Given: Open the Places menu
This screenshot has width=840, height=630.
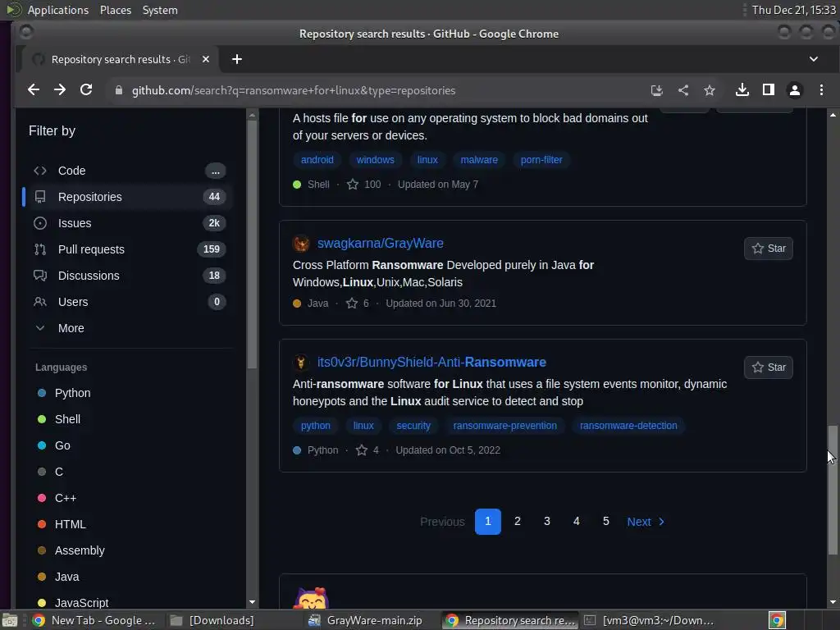Looking at the screenshot, I should (115, 10).
